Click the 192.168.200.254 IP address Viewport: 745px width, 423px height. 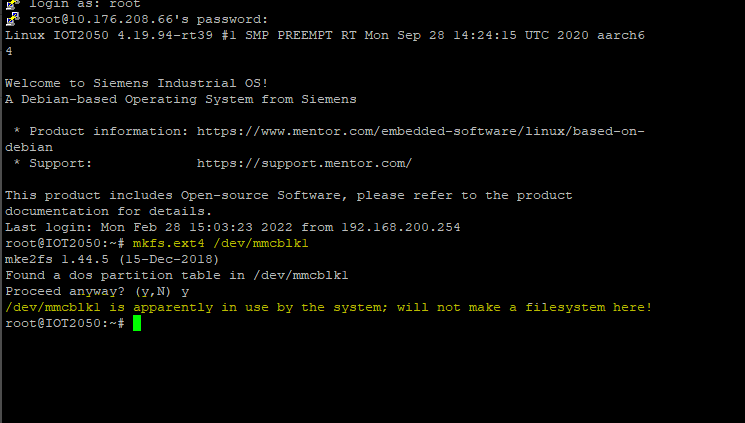coord(400,227)
